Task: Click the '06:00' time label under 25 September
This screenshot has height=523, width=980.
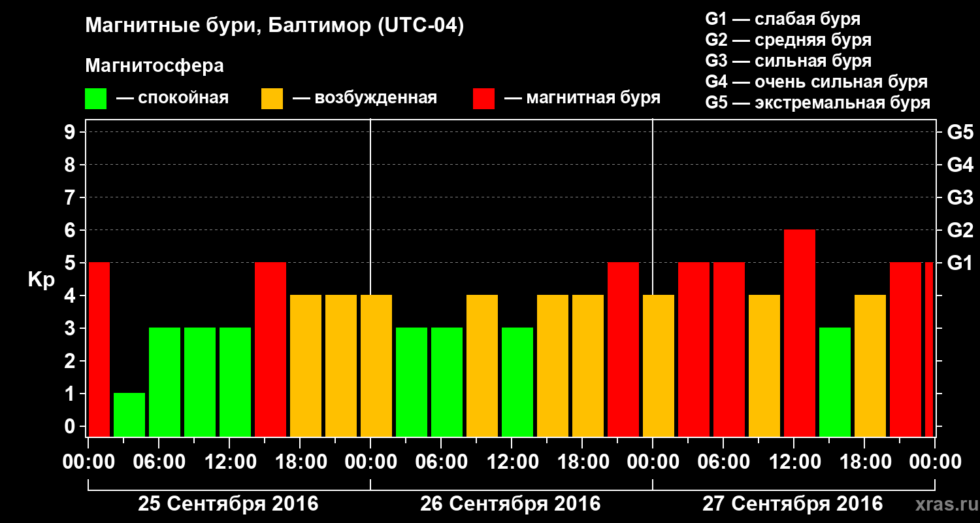Action: point(159,462)
